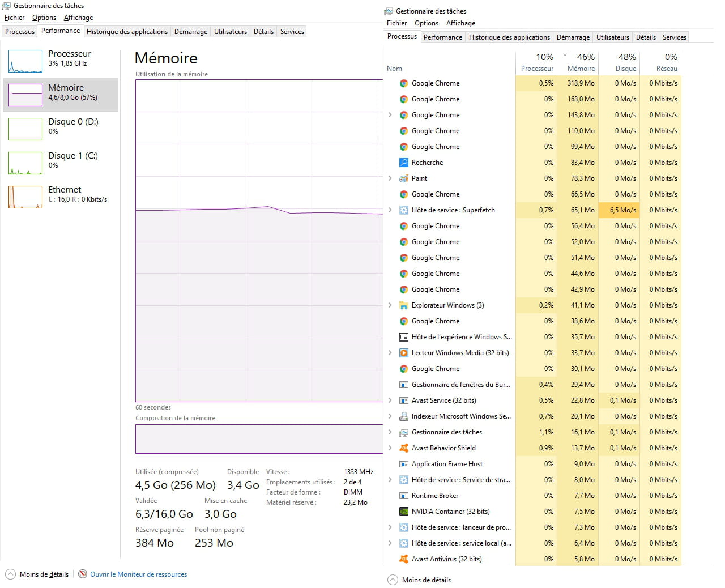Open Historique des applications tab, right window
Viewport: 725px width, 588px height.
[x=509, y=37]
